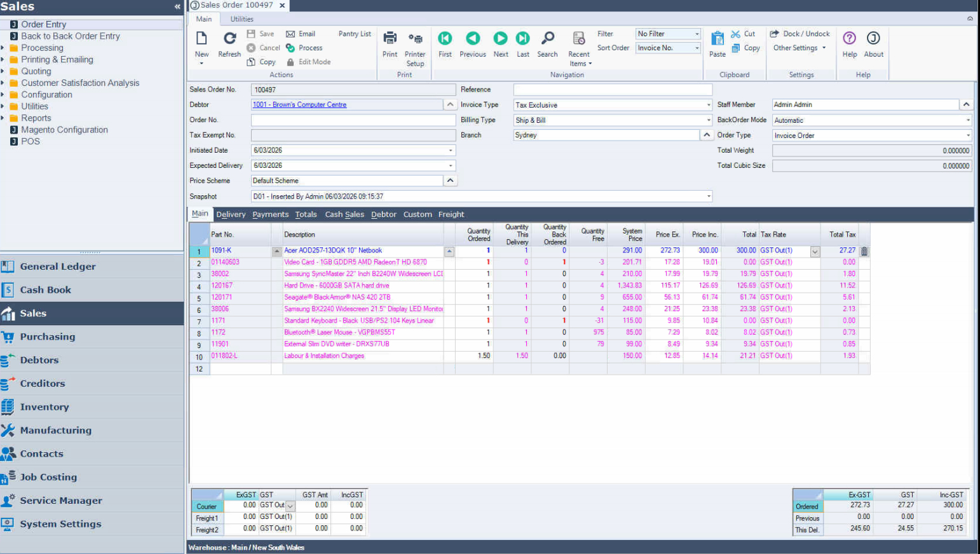Open Printer Setup

click(x=415, y=39)
